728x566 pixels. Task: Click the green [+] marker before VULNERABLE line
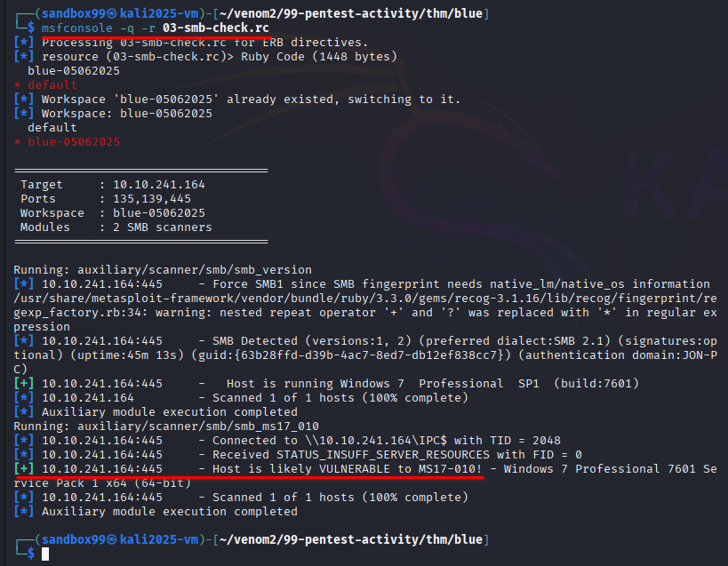click(x=24, y=469)
